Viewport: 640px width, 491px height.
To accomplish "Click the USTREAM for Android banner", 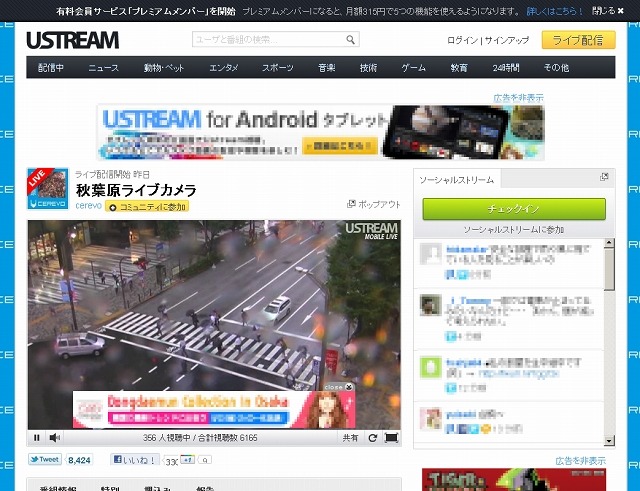I will click(320, 132).
